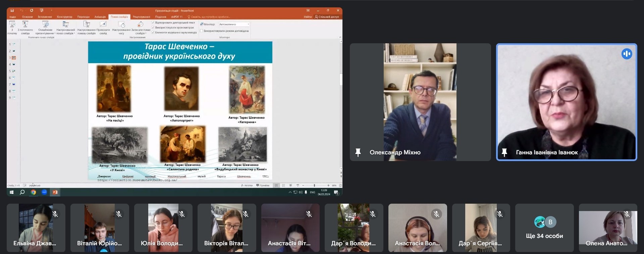Click 'Настроювання показу слайдів' setup icon
This screenshot has width=644, height=254.
pos(87,24)
